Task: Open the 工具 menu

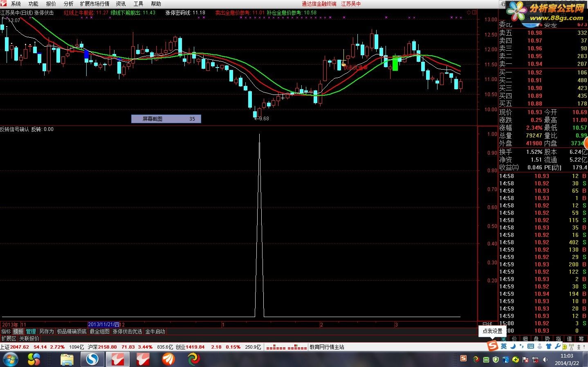Action: click(138, 4)
